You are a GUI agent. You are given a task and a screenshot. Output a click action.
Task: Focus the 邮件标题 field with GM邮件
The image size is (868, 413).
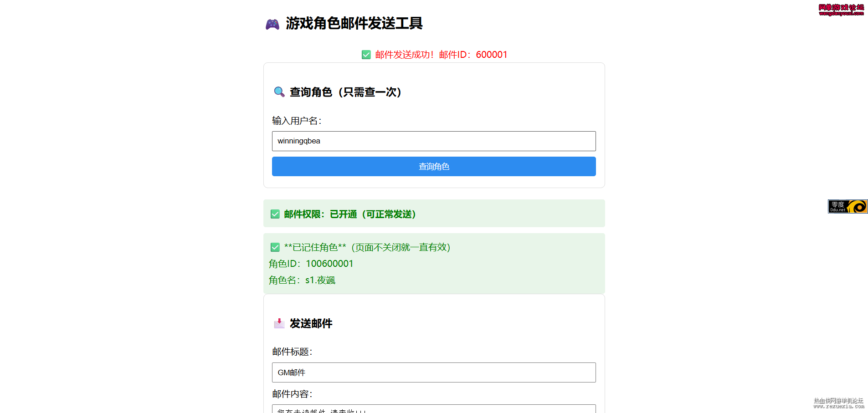[x=434, y=372]
